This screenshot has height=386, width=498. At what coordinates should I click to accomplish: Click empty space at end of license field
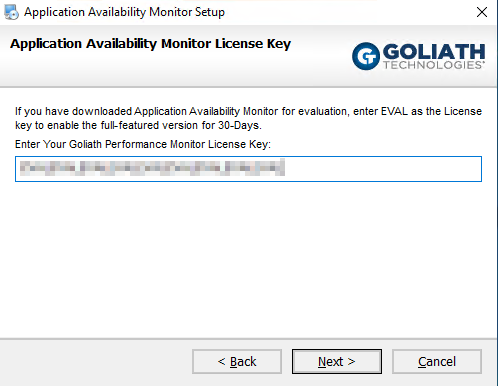coord(383,169)
